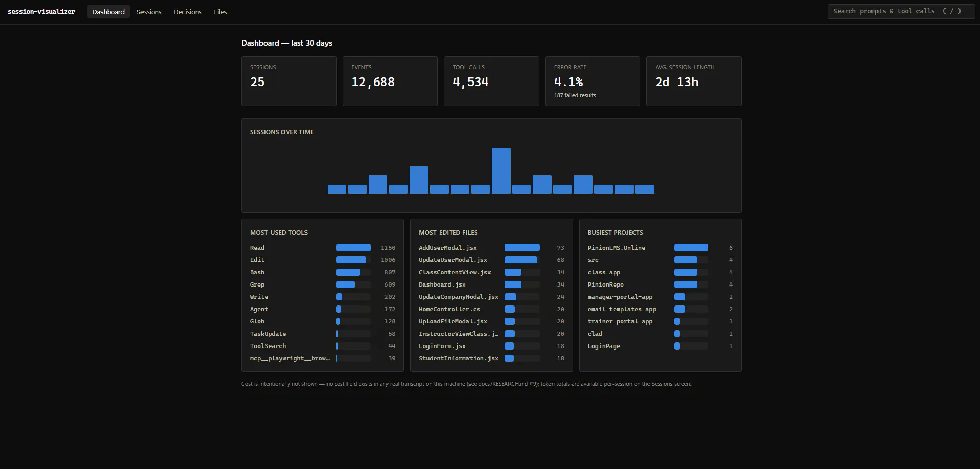Click the 187 failed results text
Viewport: 980px width, 469px height.
pos(575,95)
